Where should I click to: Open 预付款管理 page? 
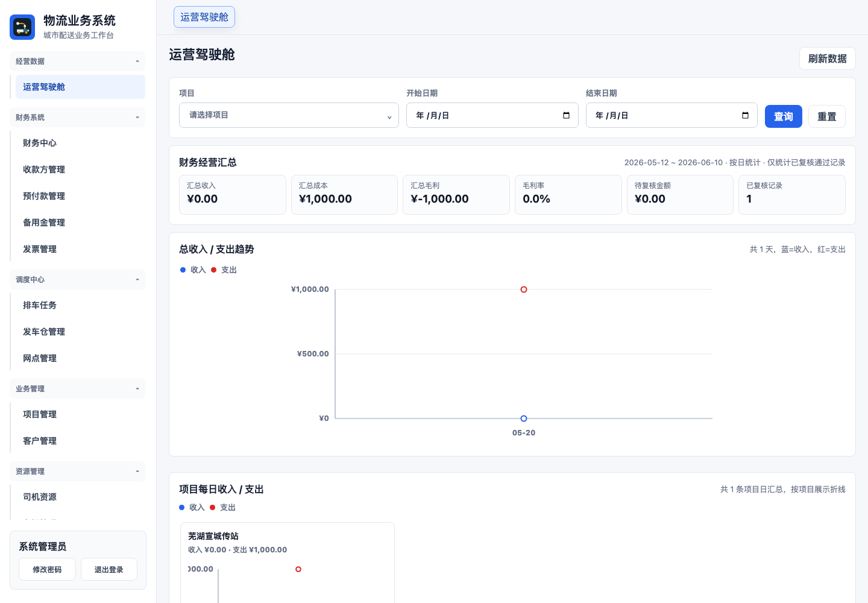coord(80,196)
